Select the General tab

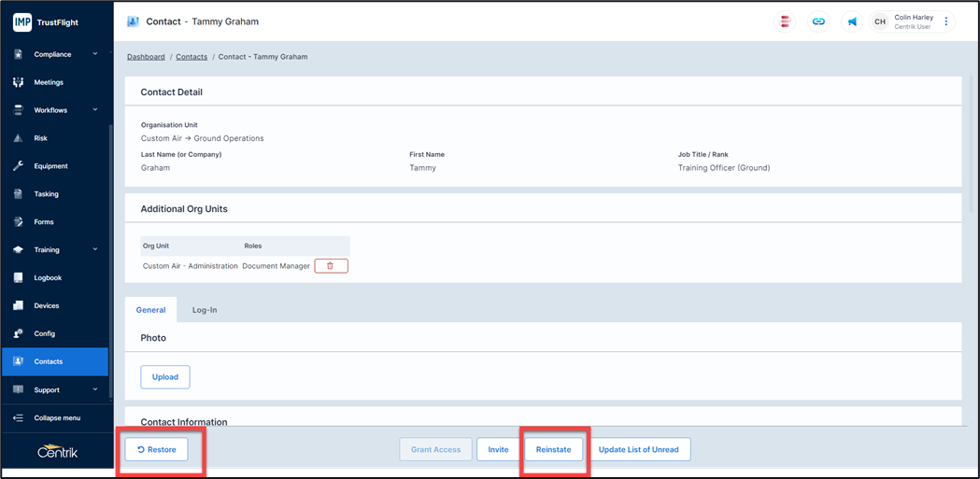pos(150,310)
